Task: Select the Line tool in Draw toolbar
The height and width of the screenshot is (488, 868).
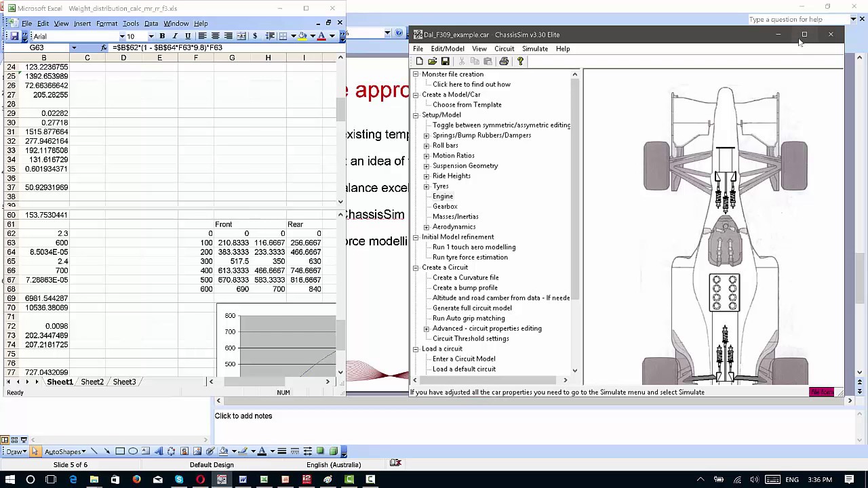Action: tap(94, 451)
